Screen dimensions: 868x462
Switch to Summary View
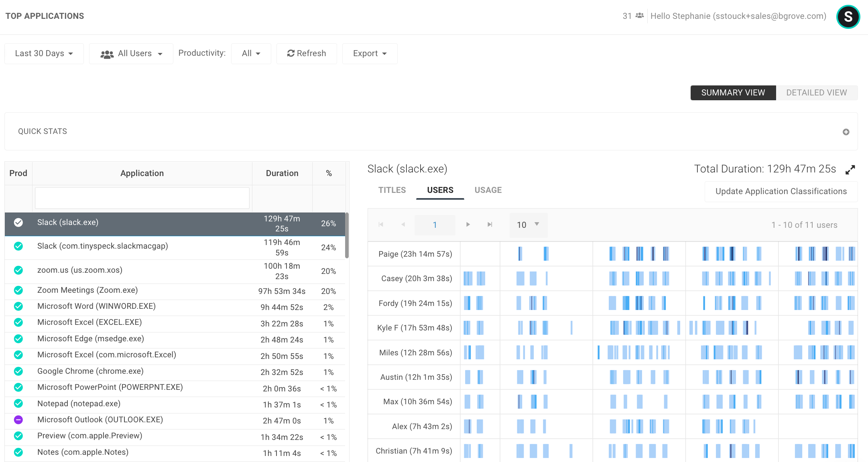click(733, 93)
